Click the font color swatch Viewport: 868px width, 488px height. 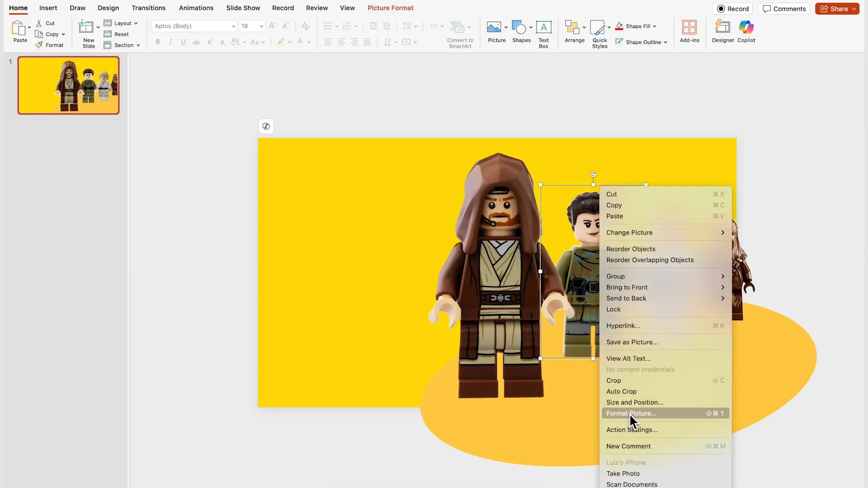(300, 42)
